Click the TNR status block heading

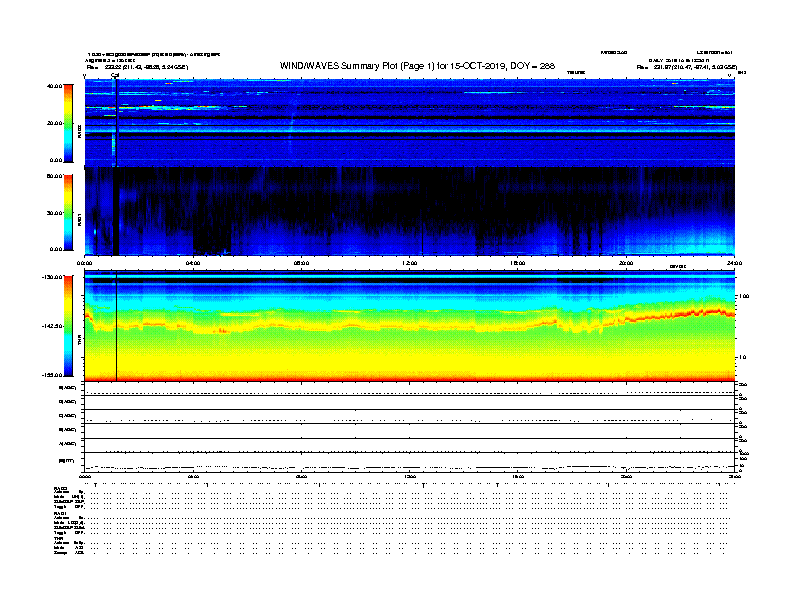click(x=58, y=539)
